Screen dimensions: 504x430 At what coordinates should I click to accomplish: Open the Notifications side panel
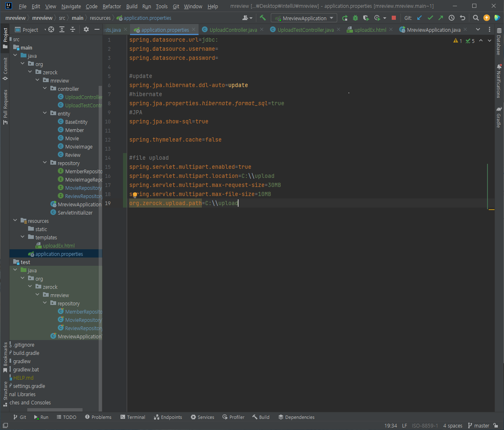pos(499,81)
